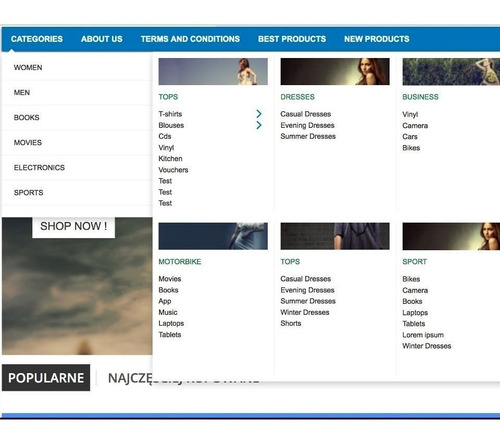Open Bikes link under Sport
The width and height of the screenshot is (500, 440).
tap(411, 279)
